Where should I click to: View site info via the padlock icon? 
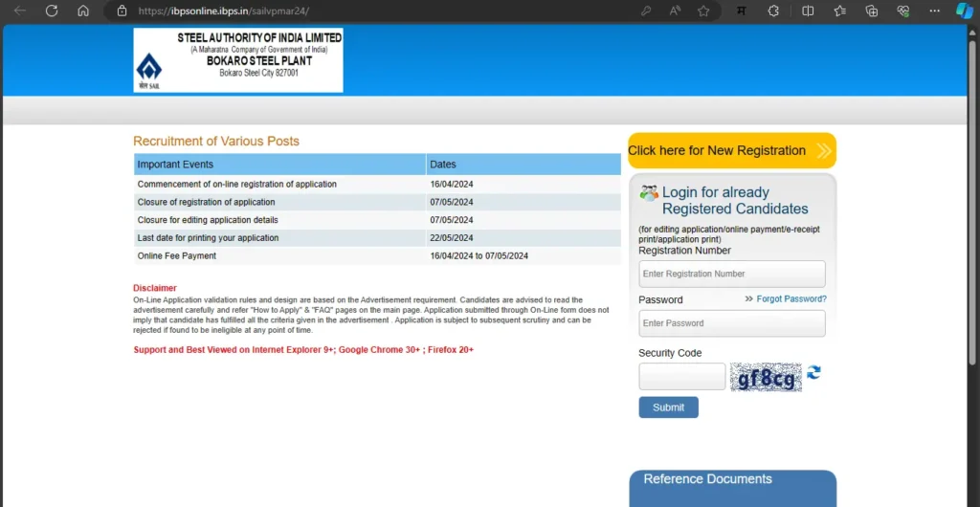click(x=122, y=11)
